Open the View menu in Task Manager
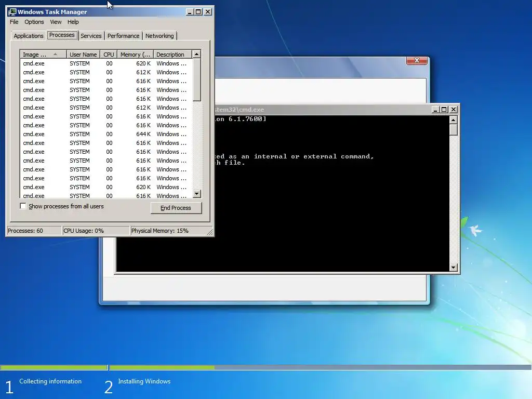The width and height of the screenshot is (532, 399). click(56, 22)
